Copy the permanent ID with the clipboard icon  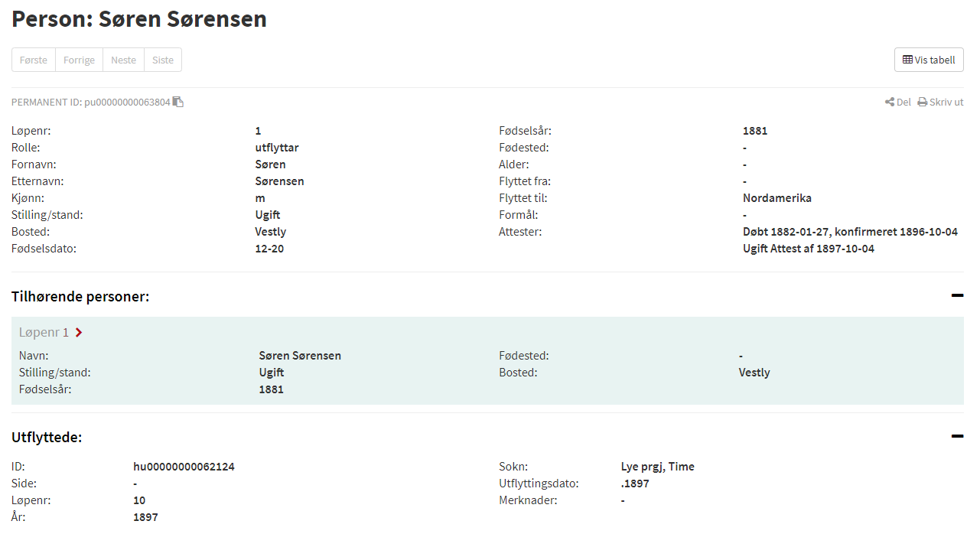178,102
